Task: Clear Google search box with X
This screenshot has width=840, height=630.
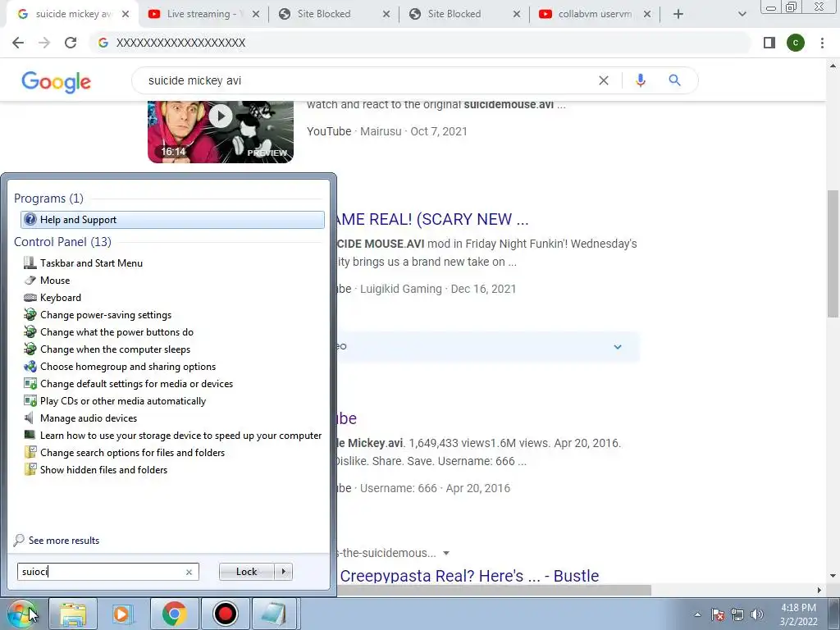Action: click(603, 80)
